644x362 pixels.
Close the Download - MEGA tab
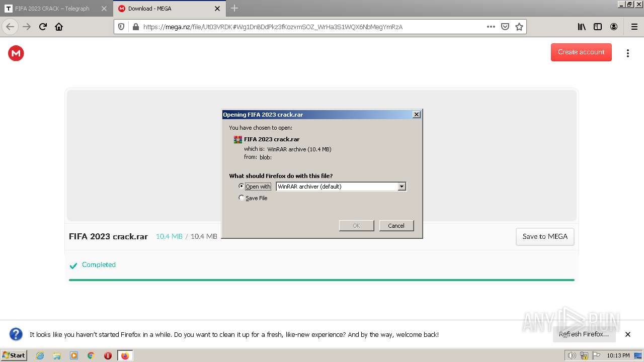[x=217, y=9]
